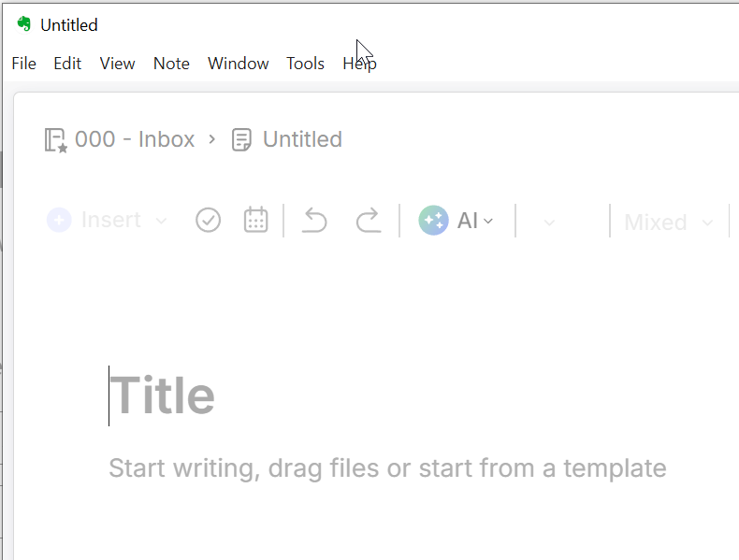
Task: Go to 000 - Inbox notebook breadcrumb
Action: (x=135, y=139)
